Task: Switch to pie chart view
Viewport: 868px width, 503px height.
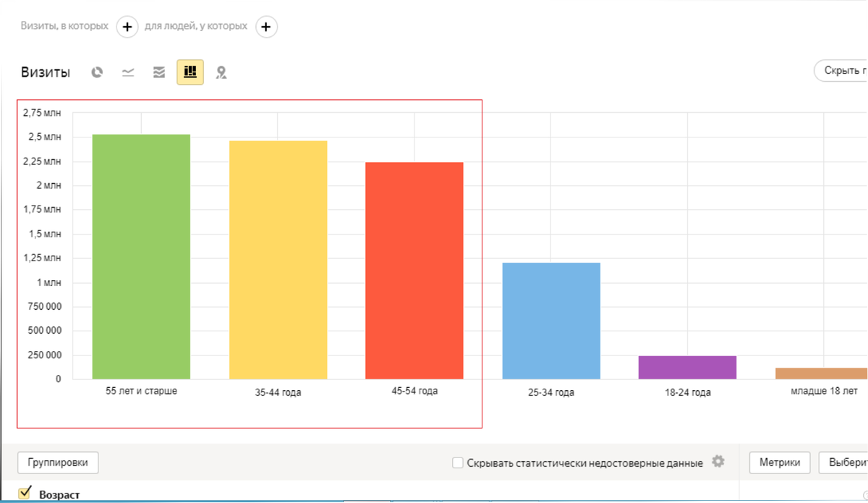Action: pos(97,72)
